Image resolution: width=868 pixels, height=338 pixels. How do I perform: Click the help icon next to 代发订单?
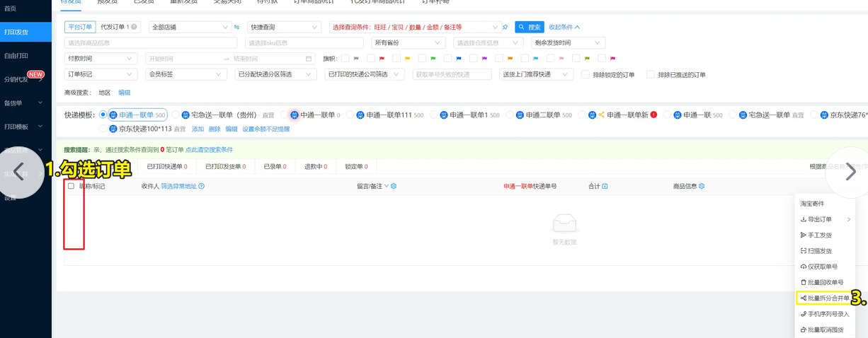pos(134,27)
